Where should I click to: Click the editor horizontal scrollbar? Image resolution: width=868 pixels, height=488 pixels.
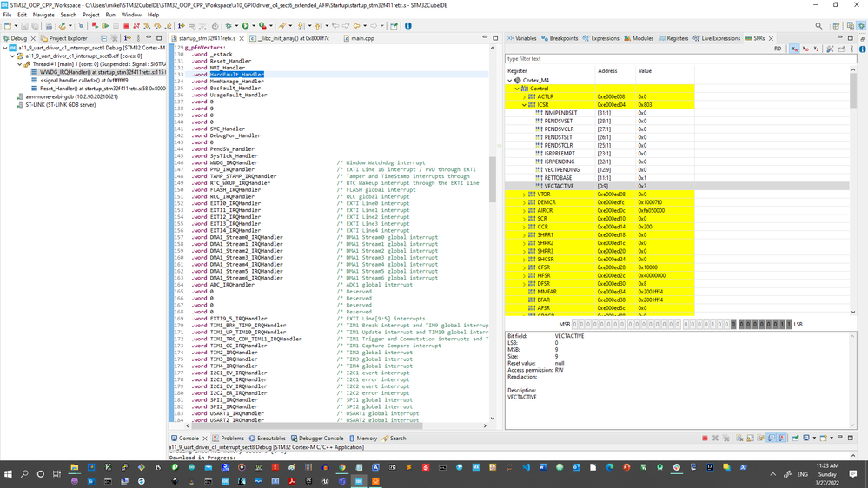point(308,425)
